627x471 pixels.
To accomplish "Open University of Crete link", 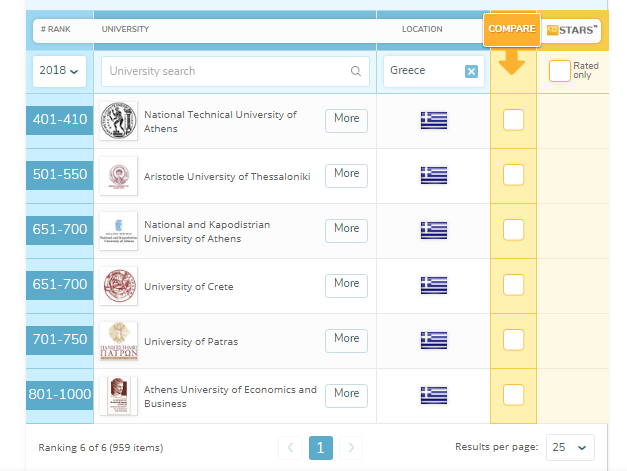I will [x=189, y=287].
